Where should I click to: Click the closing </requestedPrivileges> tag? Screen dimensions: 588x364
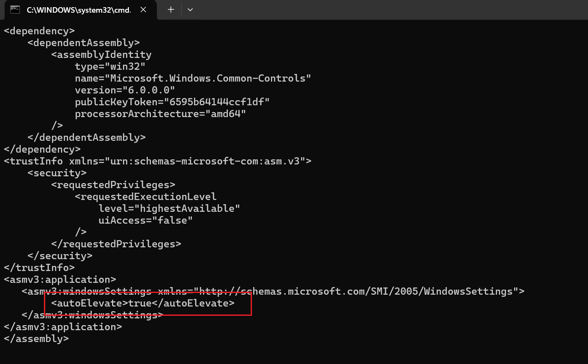(x=116, y=244)
